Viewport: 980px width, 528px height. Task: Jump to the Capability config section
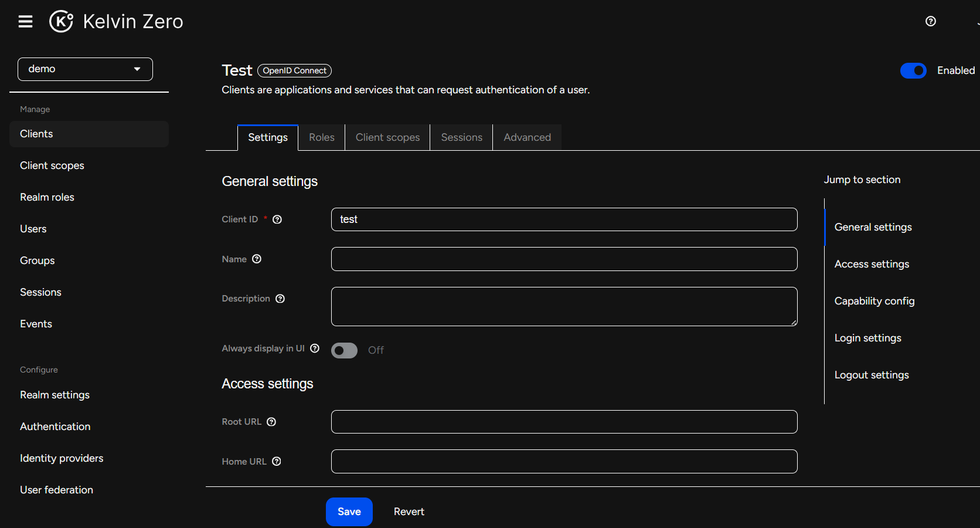pos(874,300)
